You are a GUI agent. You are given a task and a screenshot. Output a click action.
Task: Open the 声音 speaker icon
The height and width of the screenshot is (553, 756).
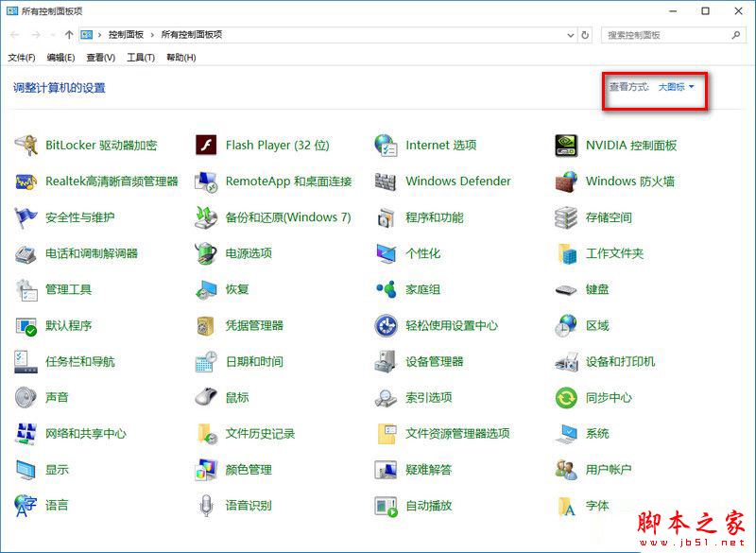26,398
